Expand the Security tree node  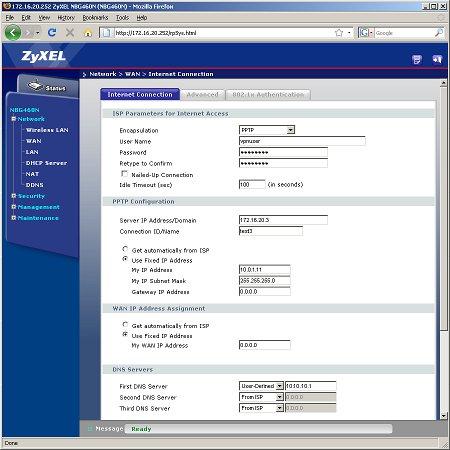(14, 196)
